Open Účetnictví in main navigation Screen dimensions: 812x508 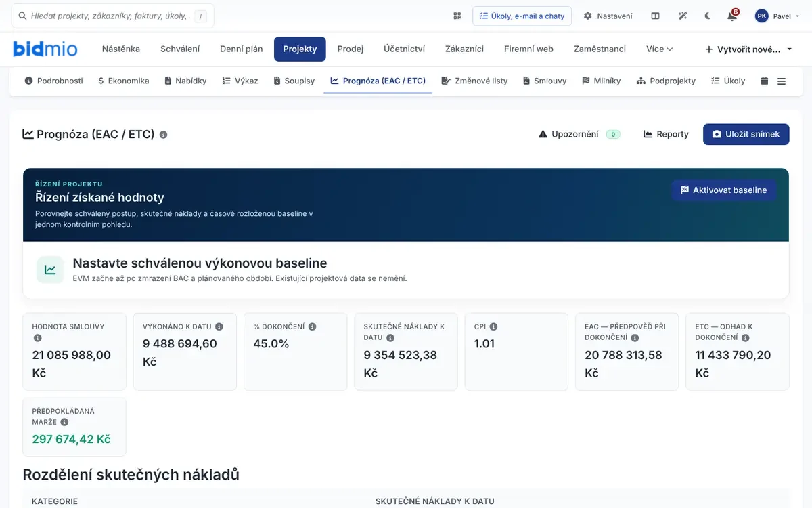(404, 49)
